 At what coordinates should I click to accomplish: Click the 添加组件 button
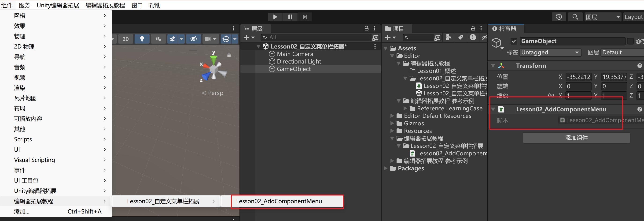[576, 138]
